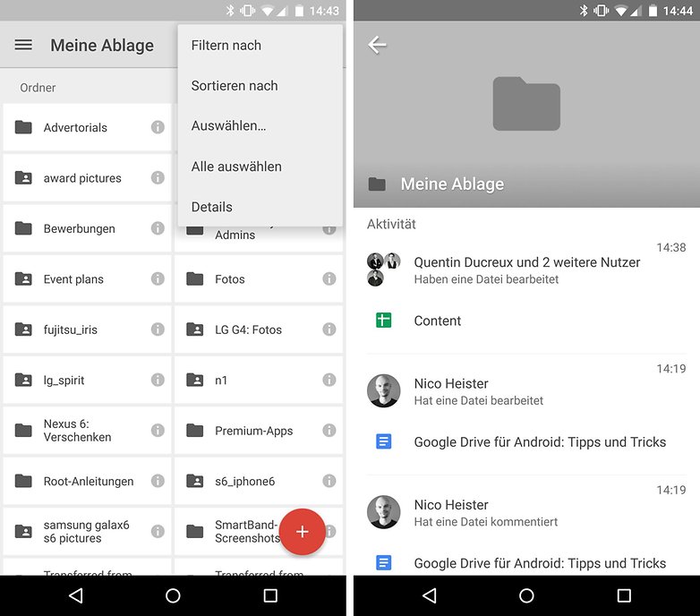
Task: Click Meine Ablage title in details panel
Action: click(x=452, y=184)
